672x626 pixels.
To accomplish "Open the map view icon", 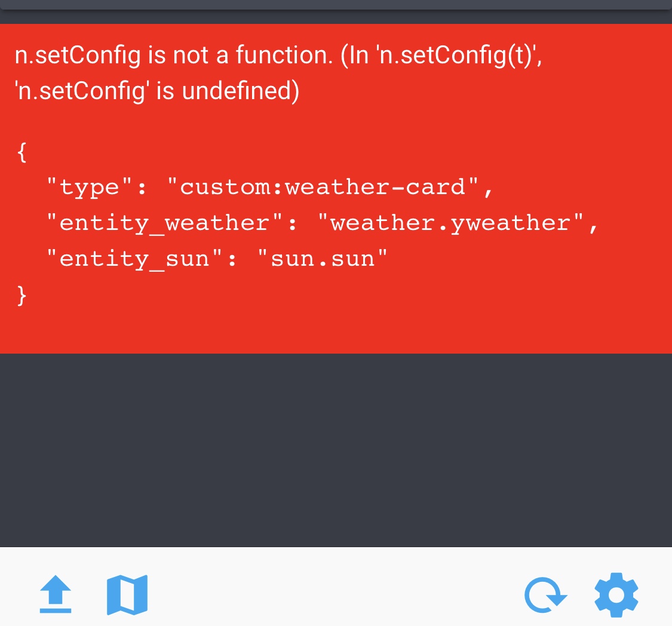I will click(127, 595).
